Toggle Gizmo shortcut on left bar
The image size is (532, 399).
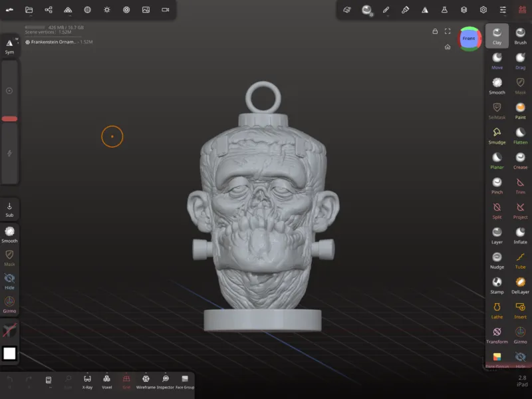9,305
